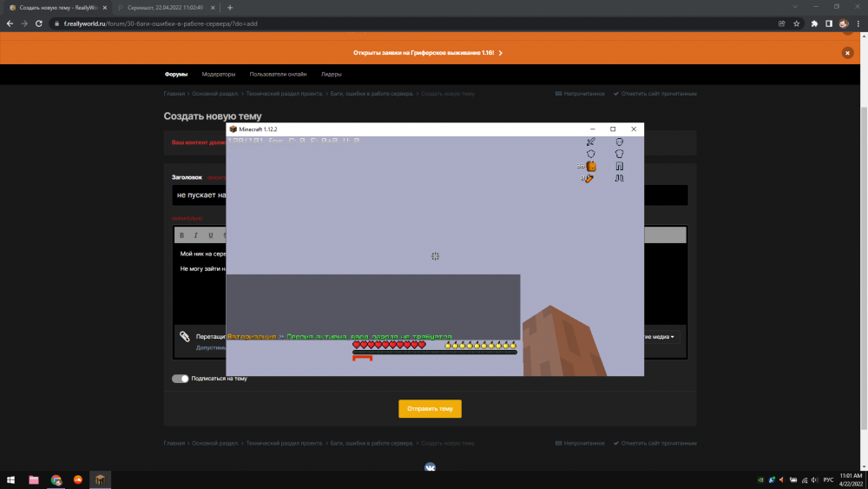Toggle the subscribe to topic switch
Image resolution: width=868 pixels, height=489 pixels.
180,378
